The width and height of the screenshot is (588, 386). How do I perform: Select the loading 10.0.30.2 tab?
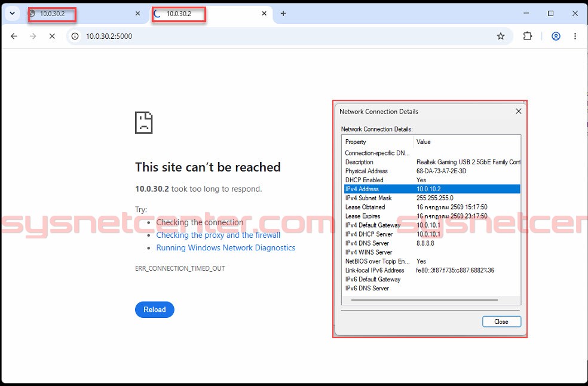(x=210, y=14)
